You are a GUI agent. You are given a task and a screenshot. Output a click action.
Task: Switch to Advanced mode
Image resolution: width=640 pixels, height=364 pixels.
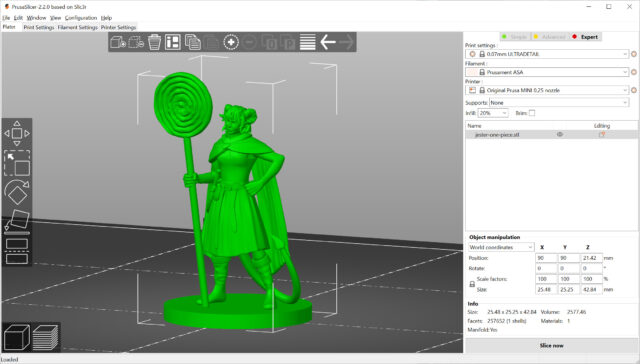pos(549,37)
